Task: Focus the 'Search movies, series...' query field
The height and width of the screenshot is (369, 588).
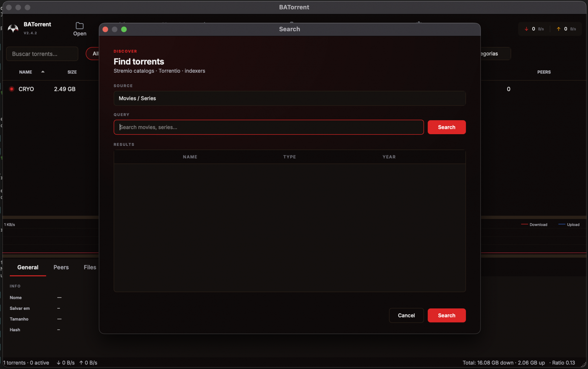Action: [x=269, y=127]
